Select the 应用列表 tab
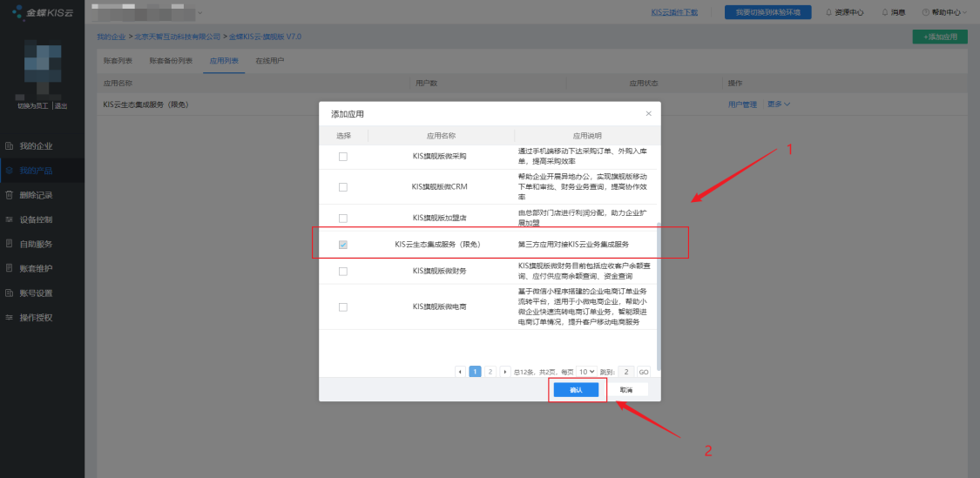Image resolution: width=980 pixels, height=478 pixels. (224, 61)
